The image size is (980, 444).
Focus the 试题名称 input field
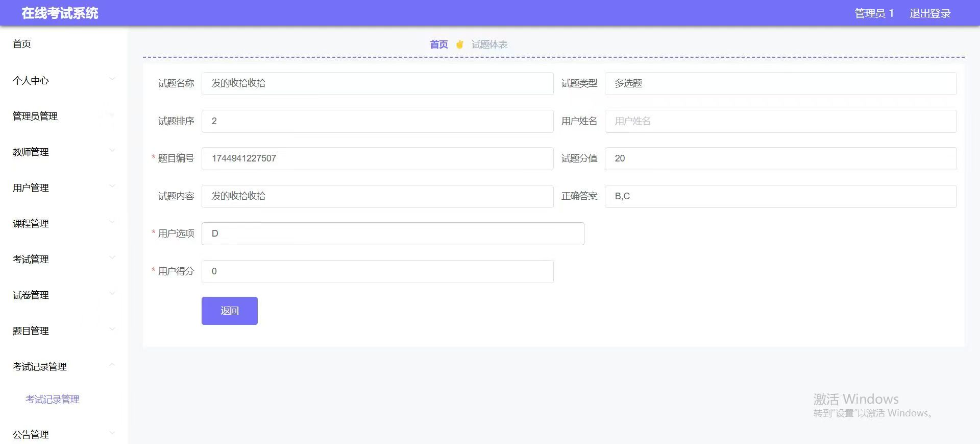pyautogui.click(x=378, y=83)
